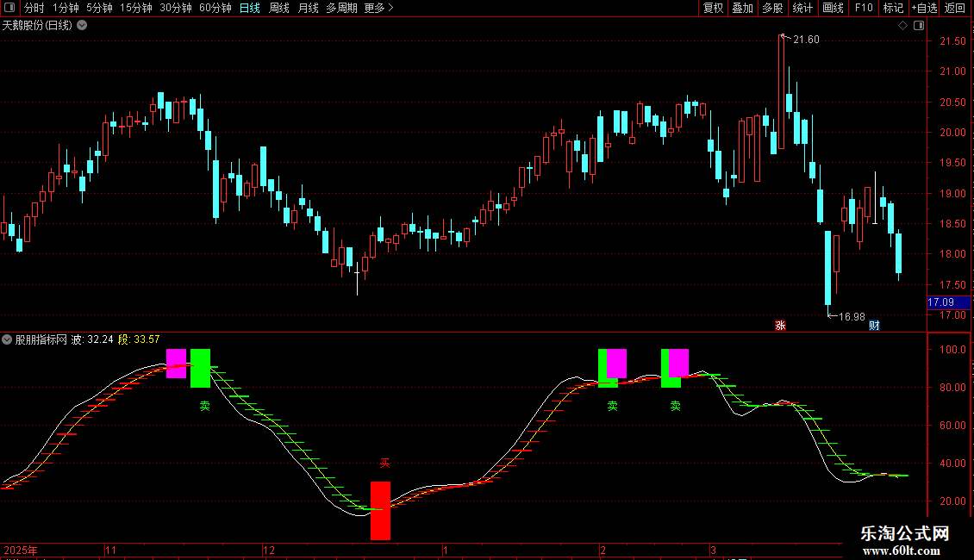Open F10 company information

pyautogui.click(x=864, y=8)
